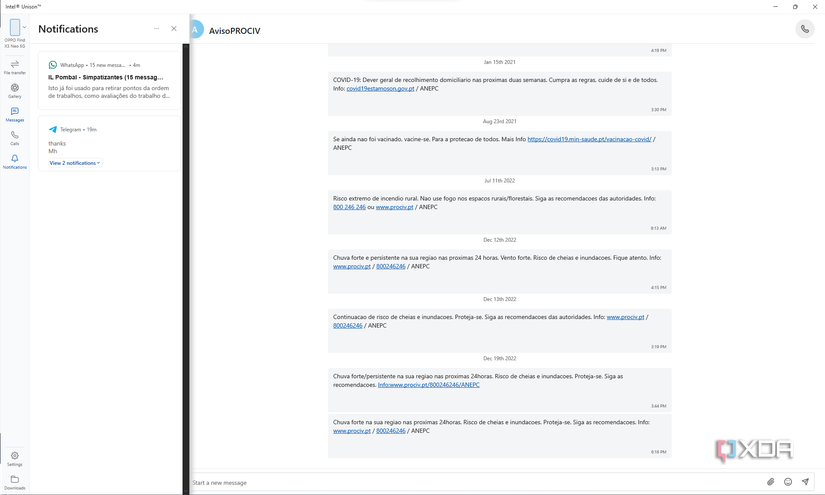Open the Info:www.prociv.pt/800246246/ANEPC link

(x=428, y=385)
